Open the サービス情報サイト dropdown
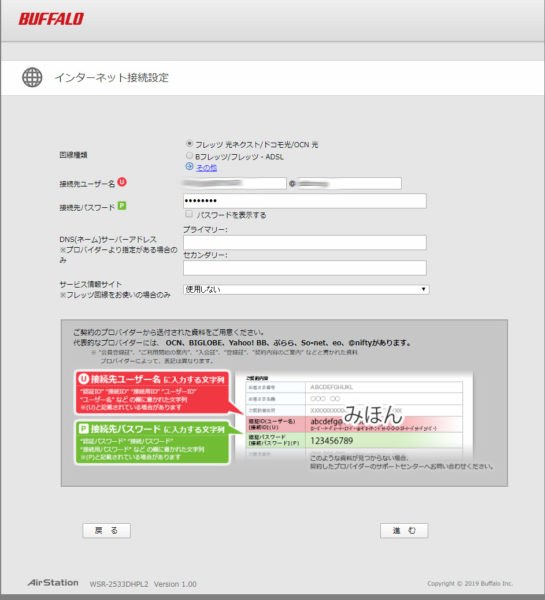The width and height of the screenshot is (545, 600). tap(306, 289)
